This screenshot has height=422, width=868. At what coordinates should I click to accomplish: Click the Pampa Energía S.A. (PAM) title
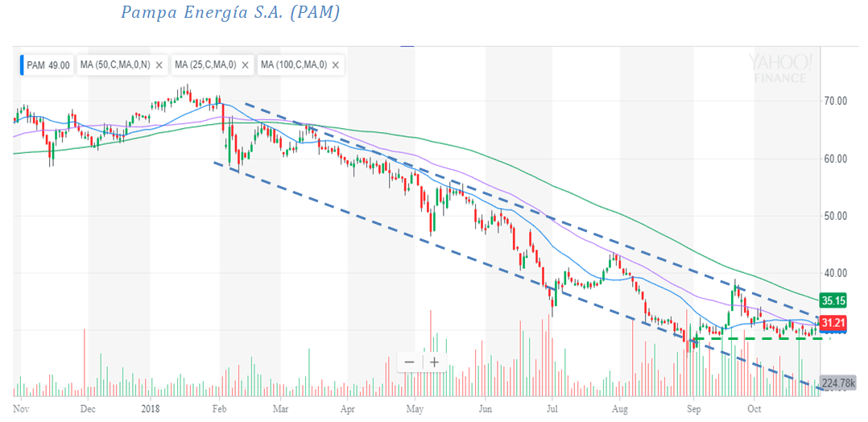pos(230,12)
